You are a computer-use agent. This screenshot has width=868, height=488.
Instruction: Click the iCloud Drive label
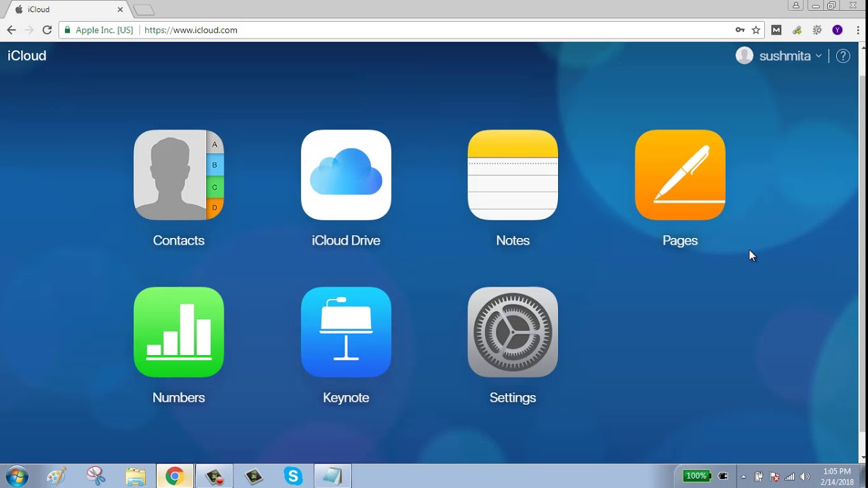(346, 241)
